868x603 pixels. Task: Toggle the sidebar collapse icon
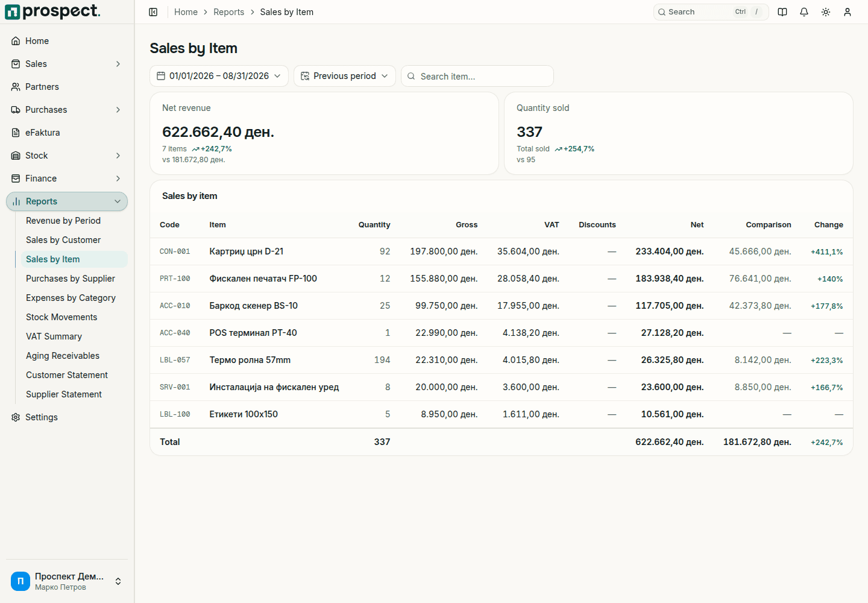[x=153, y=12]
